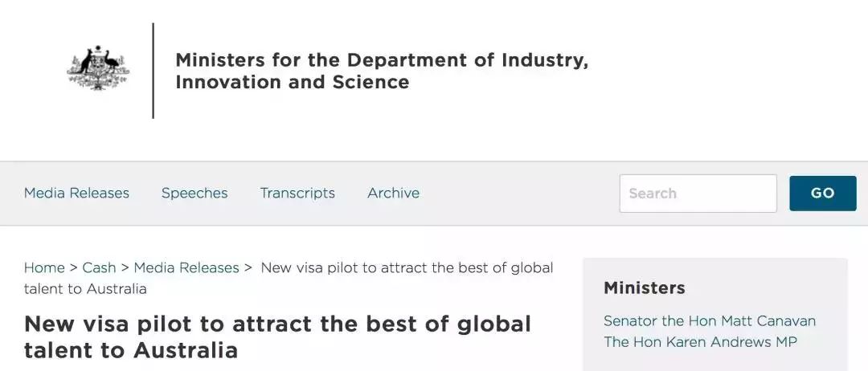Screen dimensions: 868x371
Task: Click the breadcrumb arrow after Home
Action: click(x=74, y=267)
